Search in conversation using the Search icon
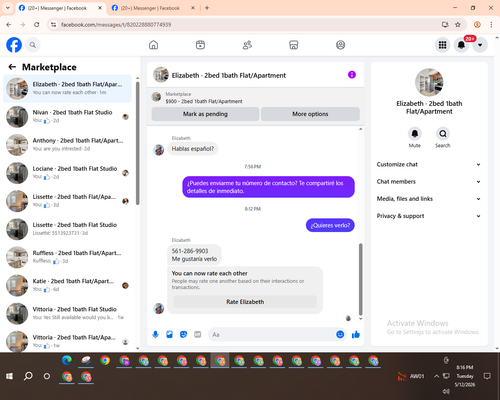 (x=443, y=134)
